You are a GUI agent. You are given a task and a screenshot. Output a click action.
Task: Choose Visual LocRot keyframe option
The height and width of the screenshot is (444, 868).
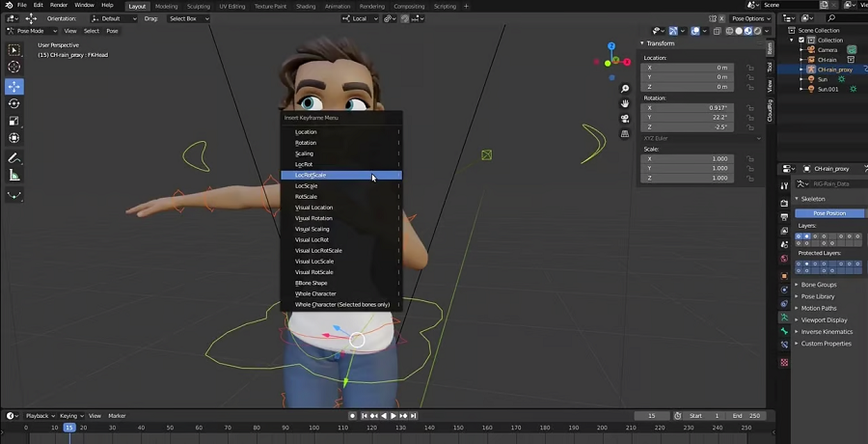[341, 240]
